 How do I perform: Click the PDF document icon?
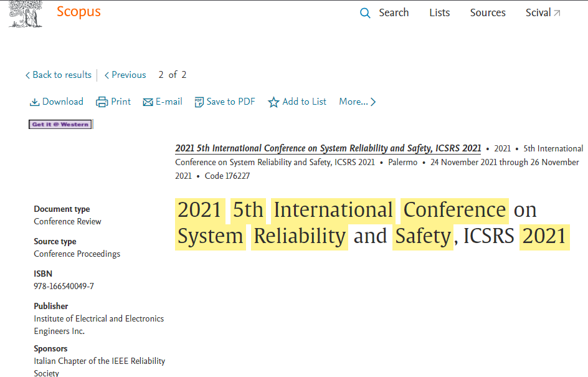[x=199, y=102]
